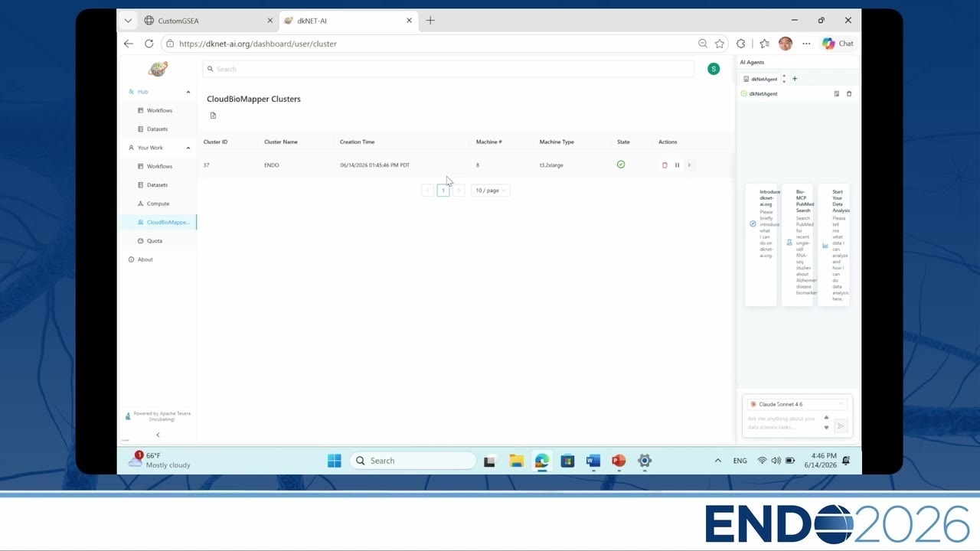Open the browser zoom magnifier icon

[x=703, y=44]
